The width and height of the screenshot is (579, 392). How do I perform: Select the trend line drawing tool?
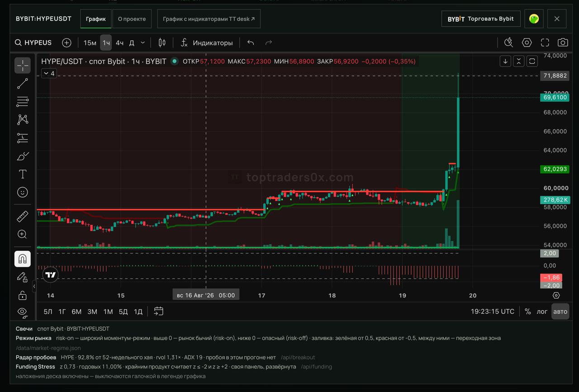pyautogui.click(x=23, y=84)
